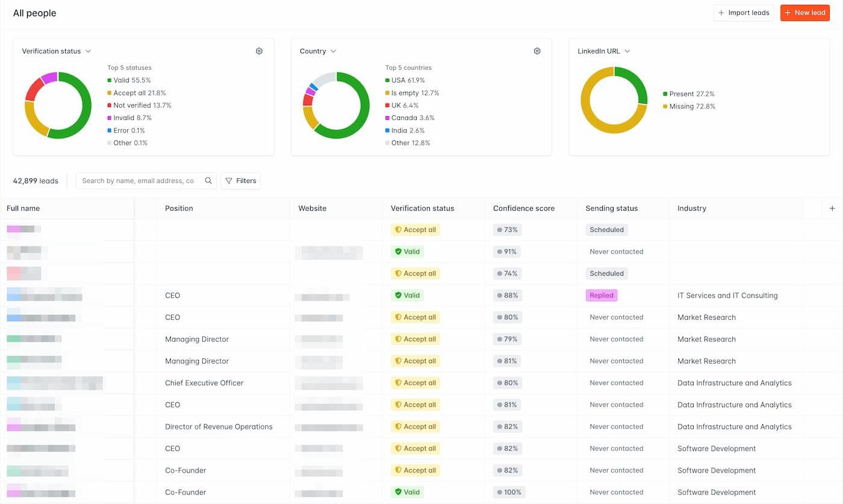
Task: Click the Sending status column header
Action: 612,208
